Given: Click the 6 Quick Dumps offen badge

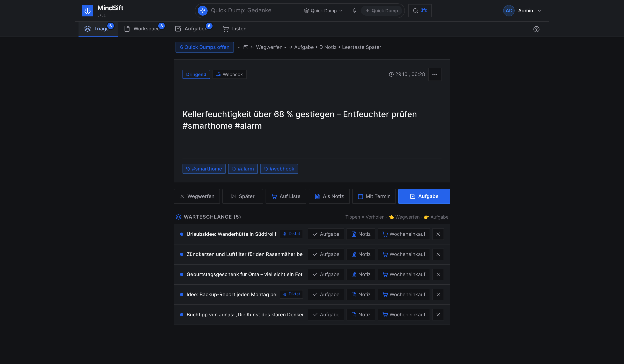Looking at the screenshot, I should tap(205, 47).
